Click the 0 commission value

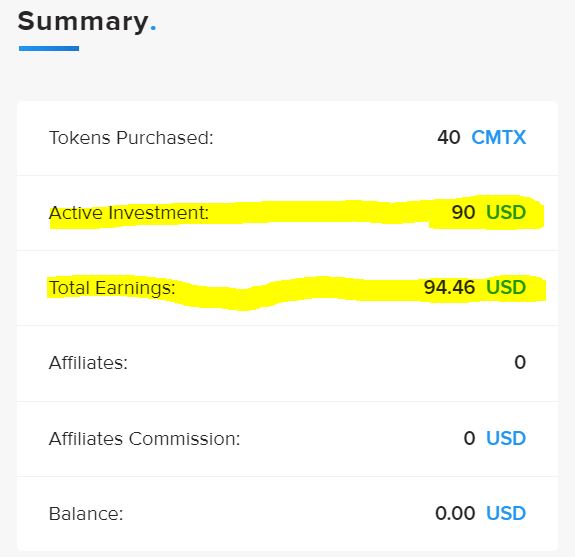pos(469,438)
